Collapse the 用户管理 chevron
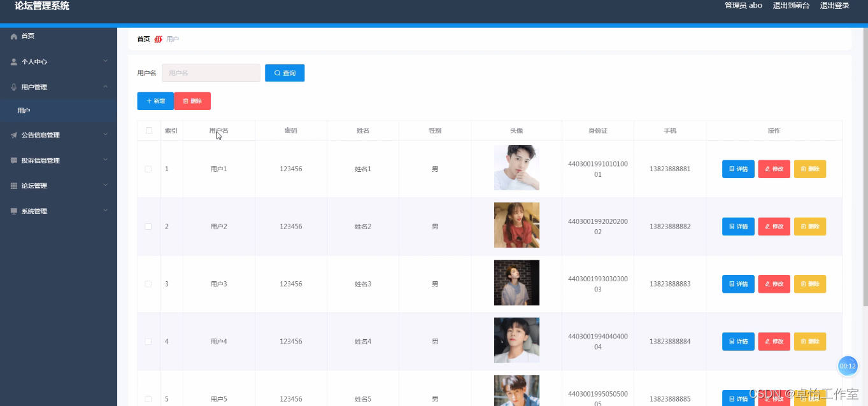 [106, 87]
